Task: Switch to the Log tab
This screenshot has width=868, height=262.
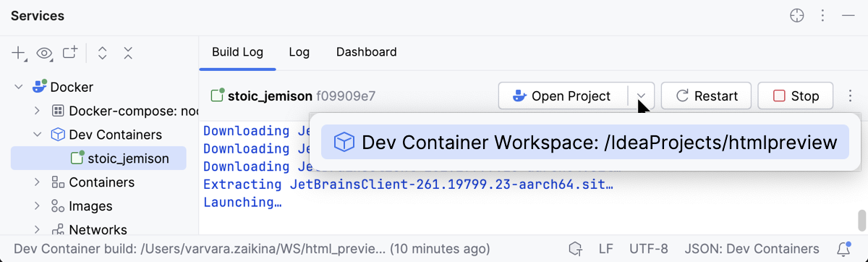Action: (299, 52)
